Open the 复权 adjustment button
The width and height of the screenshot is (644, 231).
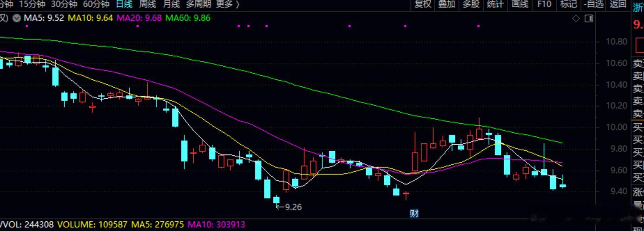coord(423,4)
